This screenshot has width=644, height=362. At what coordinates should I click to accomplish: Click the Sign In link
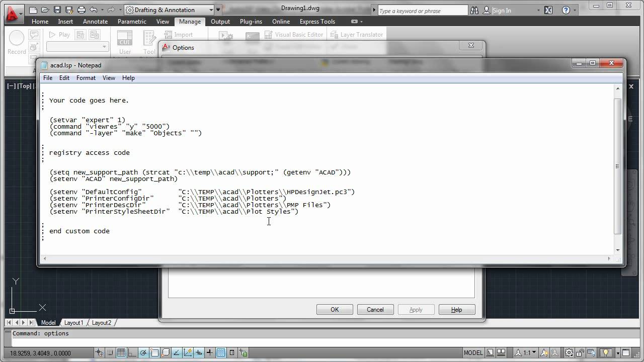(x=502, y=11)
